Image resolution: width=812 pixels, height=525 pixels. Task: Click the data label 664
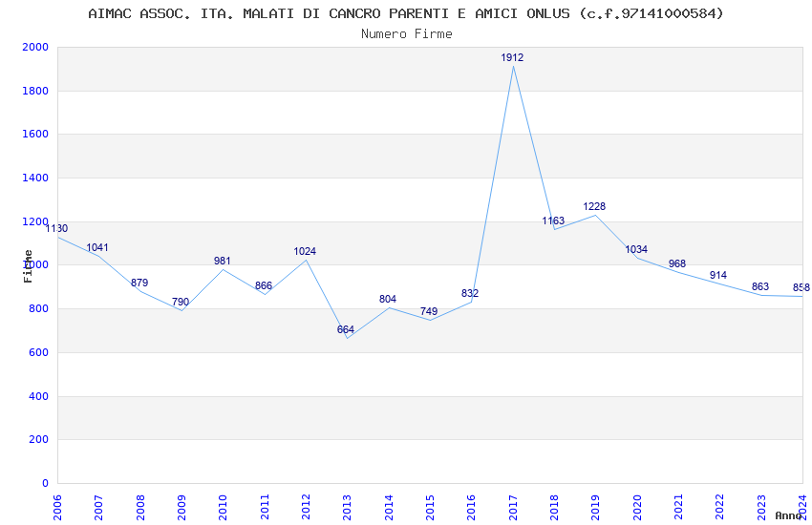pyautogui.click(x=346, y=329)
